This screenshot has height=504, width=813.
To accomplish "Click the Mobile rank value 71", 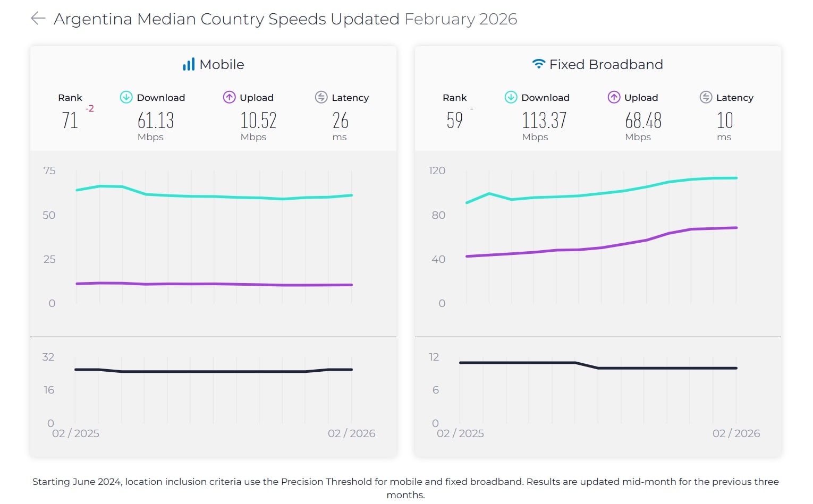I will (70, 121).
